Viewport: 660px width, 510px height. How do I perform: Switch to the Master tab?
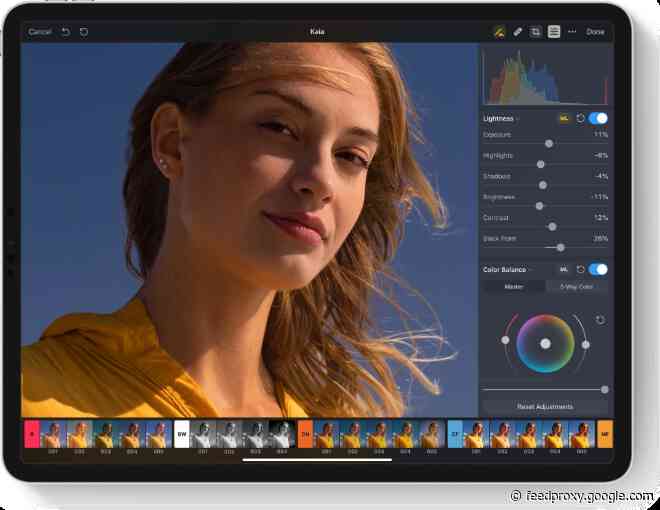514,287
